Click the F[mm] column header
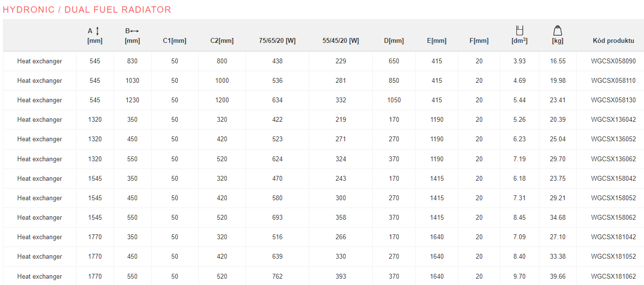 479,41
